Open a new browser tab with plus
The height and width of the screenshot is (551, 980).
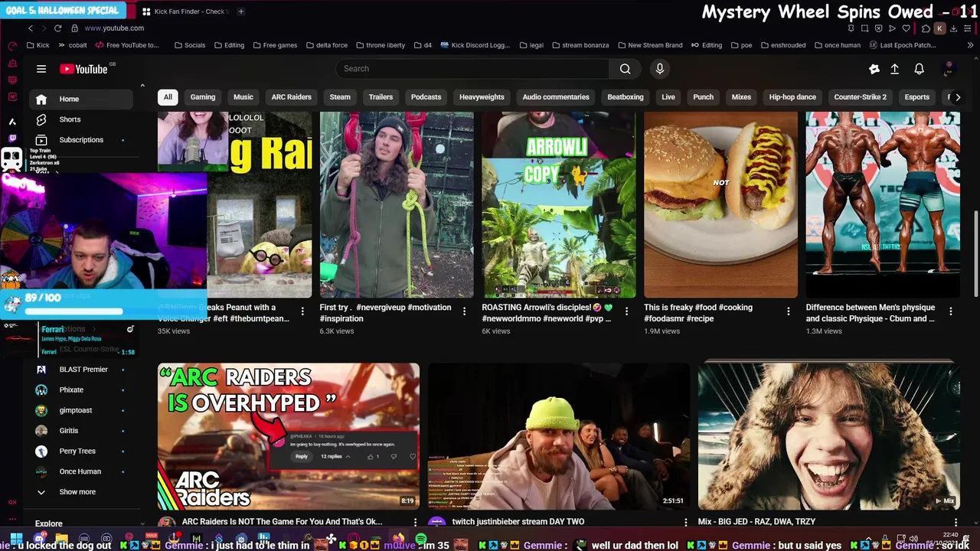(240, 11)
